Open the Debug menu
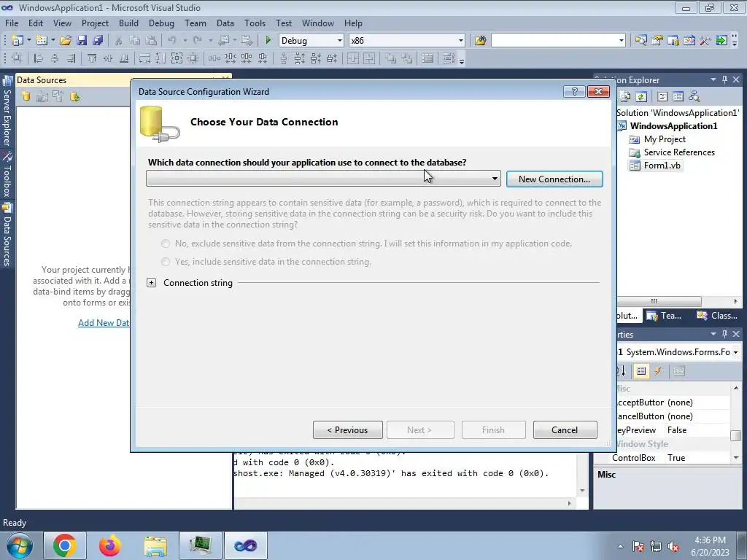Image resolution: width=747 pixels, height=560 pixels. 161,23
